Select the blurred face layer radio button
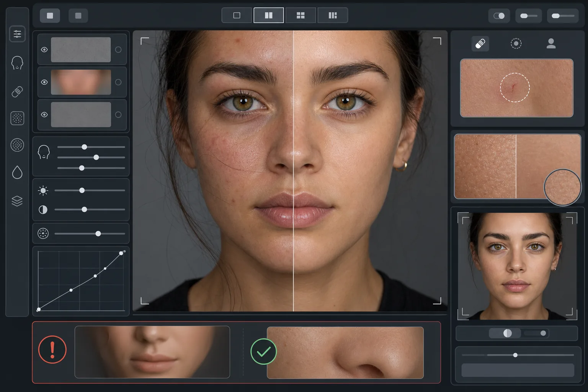 click(118, 82)
